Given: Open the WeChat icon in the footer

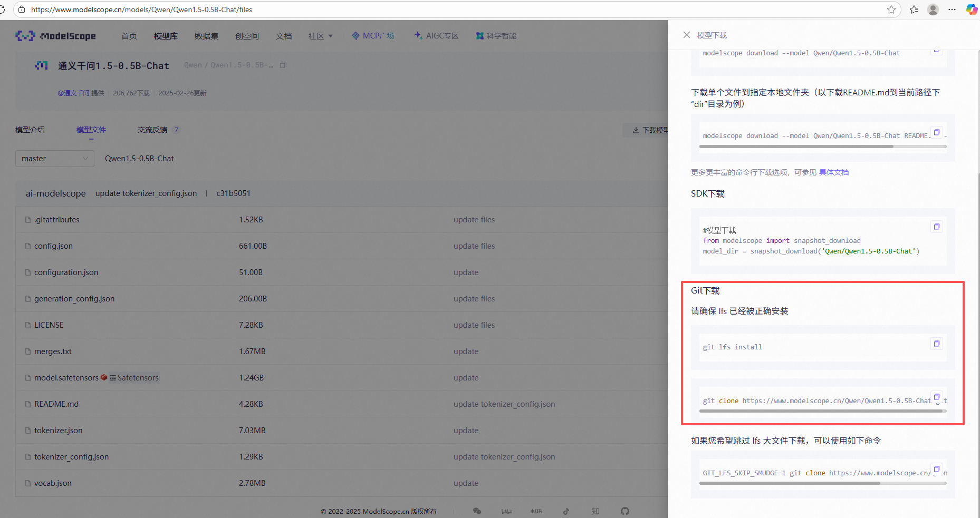Looking at the screenshot, I should click(477, 511).
